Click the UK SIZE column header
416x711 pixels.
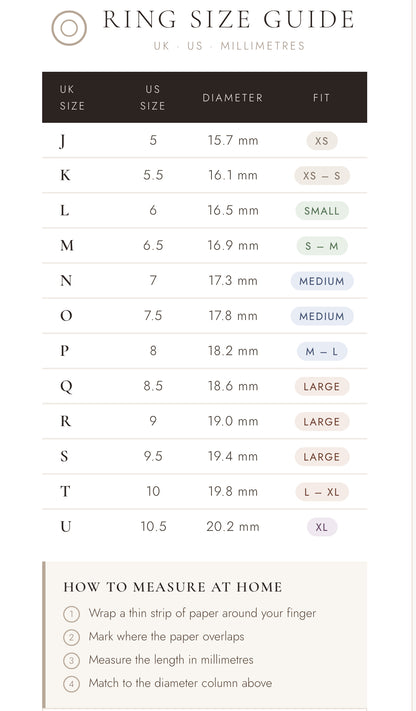pos(72,97)
